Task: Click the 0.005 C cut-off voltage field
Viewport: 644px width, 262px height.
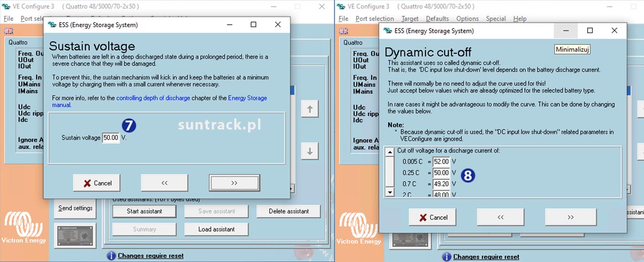Action: click(x=441, y=162)
